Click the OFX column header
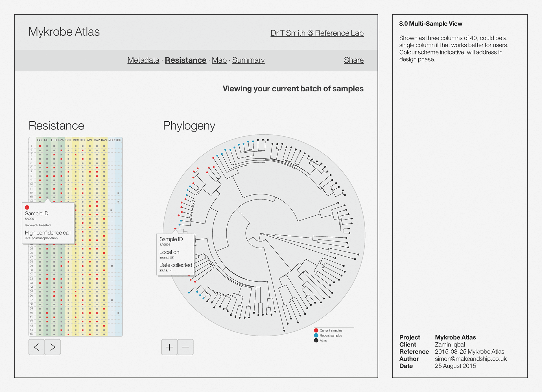The width and height of the screenshot is (542, 392). (82, 140)
